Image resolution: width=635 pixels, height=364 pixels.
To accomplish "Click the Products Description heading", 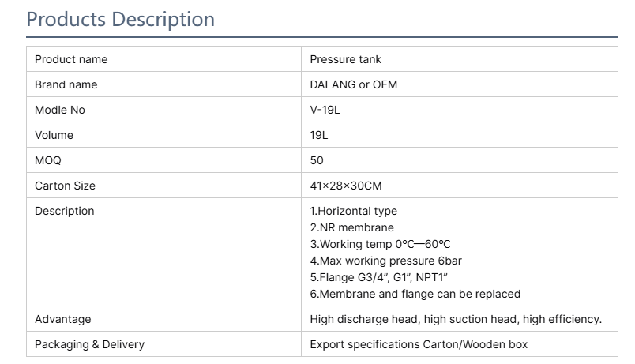I will (x=120, y=19).
